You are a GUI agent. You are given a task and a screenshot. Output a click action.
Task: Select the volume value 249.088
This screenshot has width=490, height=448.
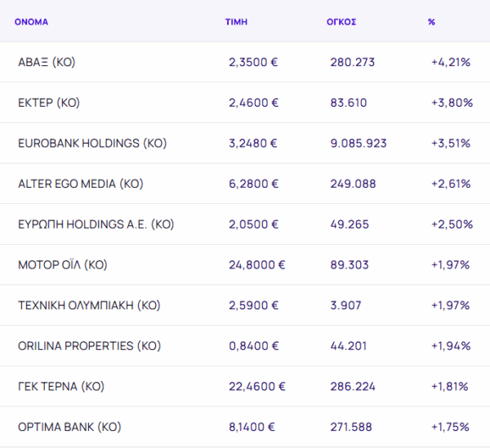(x=353, y=184)
